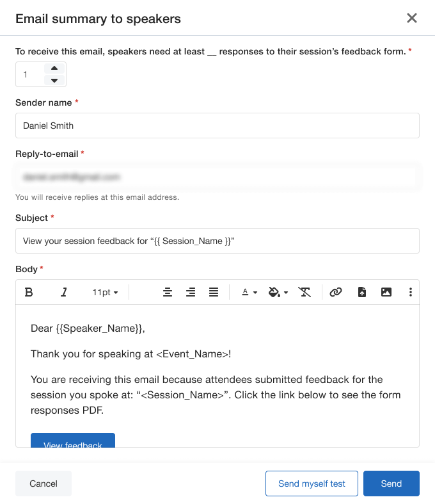The height and width of the screenshot is (504, 435).
Task: Open the background fill color dropdown
Action: [278, 292]
